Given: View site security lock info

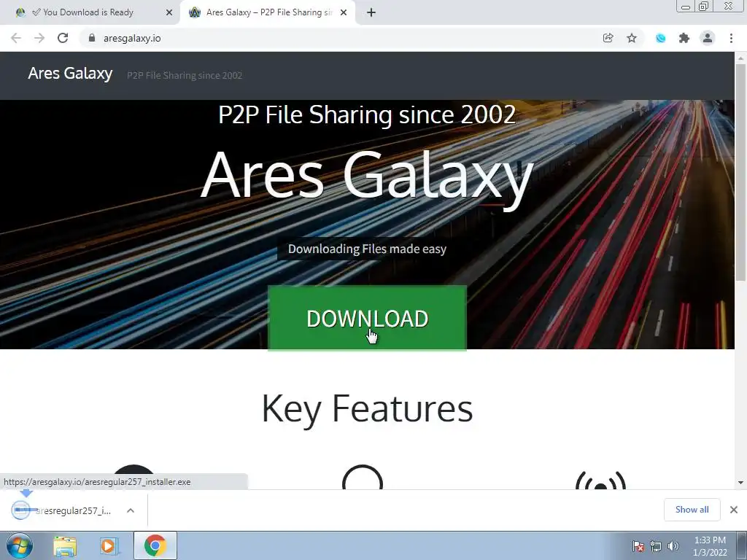Looking at the screenshot, I should click(92, 38).
